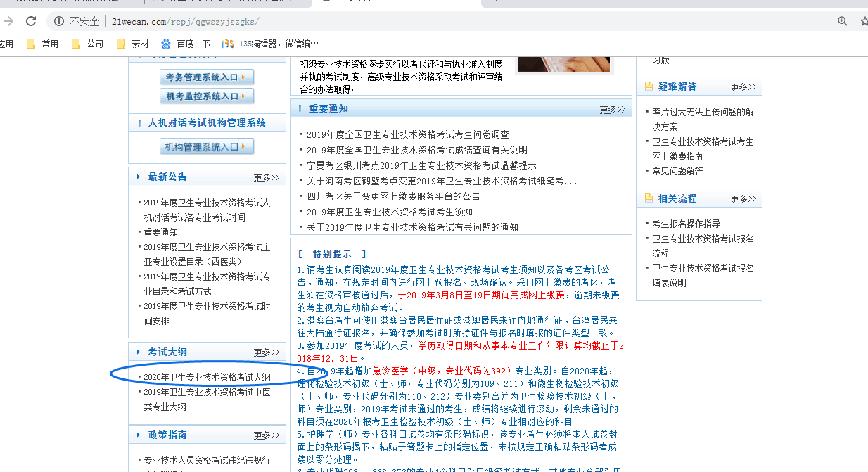Click the forward navigation arrow
Image resolution: width=868 pixels, height=472 pixels.
coord(8,21)
